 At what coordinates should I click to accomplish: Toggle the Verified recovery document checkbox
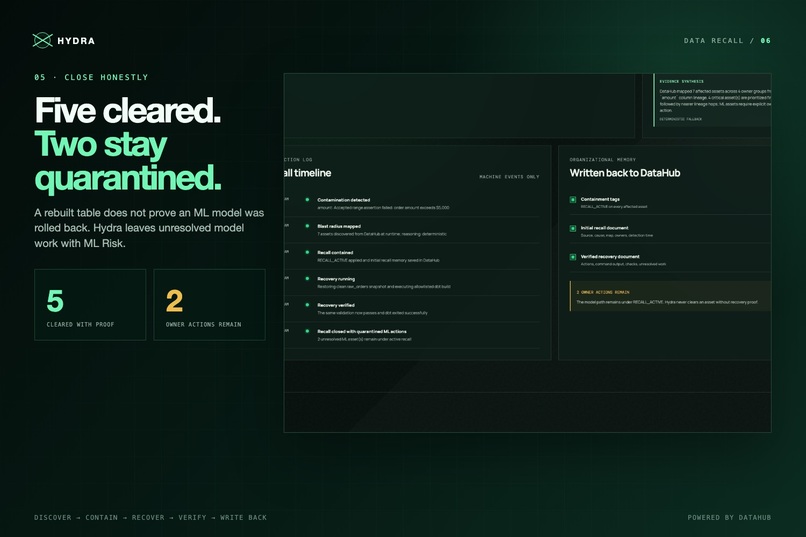pyautogui.click(x=573, y=257)
